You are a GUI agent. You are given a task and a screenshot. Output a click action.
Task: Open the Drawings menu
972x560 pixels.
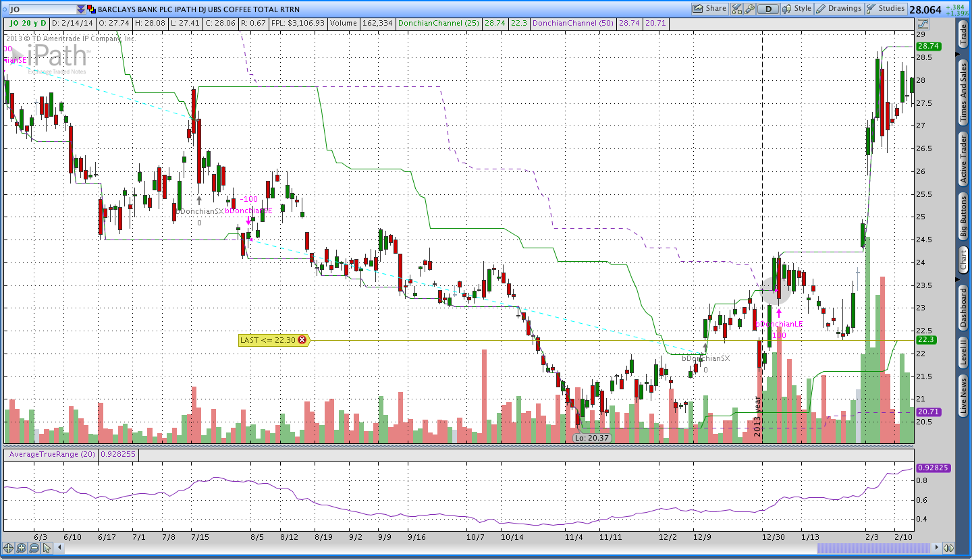(840, 9)
